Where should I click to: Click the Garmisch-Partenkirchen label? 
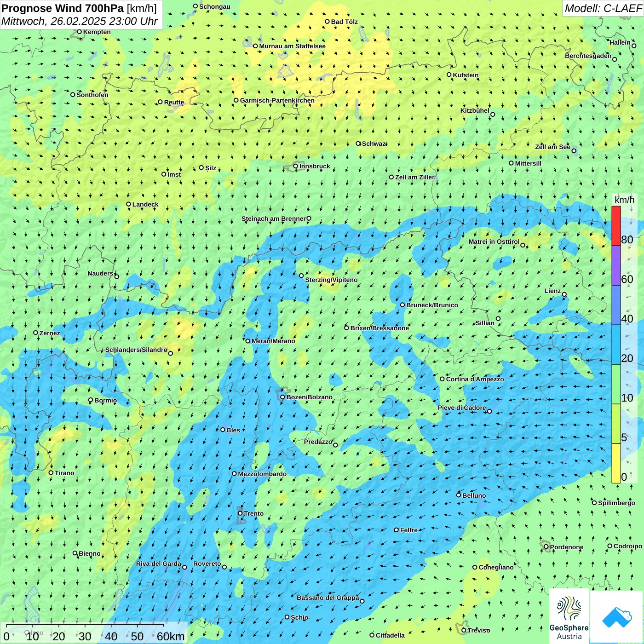point(277,100)
